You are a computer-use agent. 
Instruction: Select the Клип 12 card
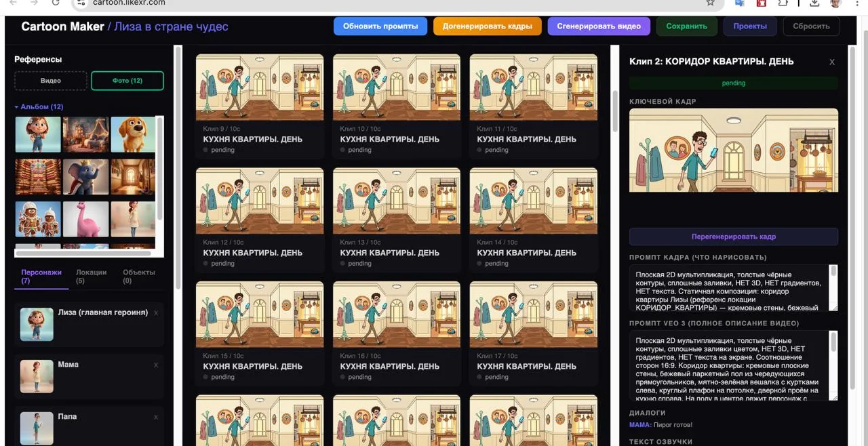pos(260,220)
